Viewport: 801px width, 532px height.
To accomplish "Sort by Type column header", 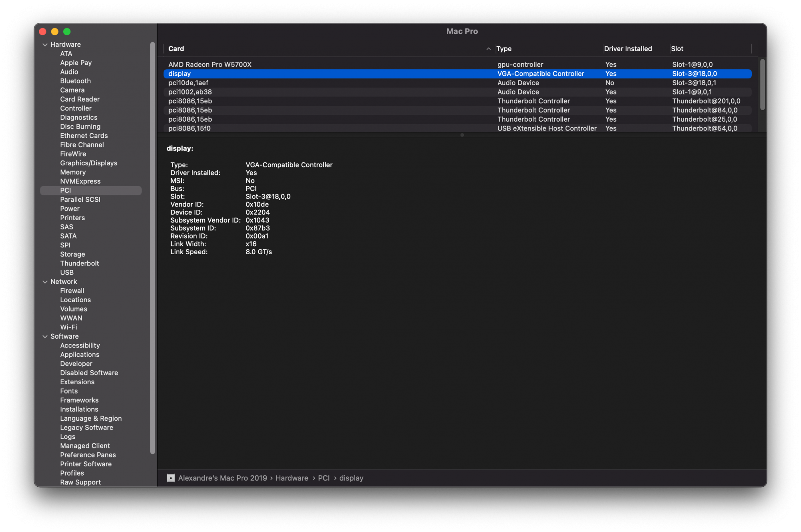I will coord(504,49).
